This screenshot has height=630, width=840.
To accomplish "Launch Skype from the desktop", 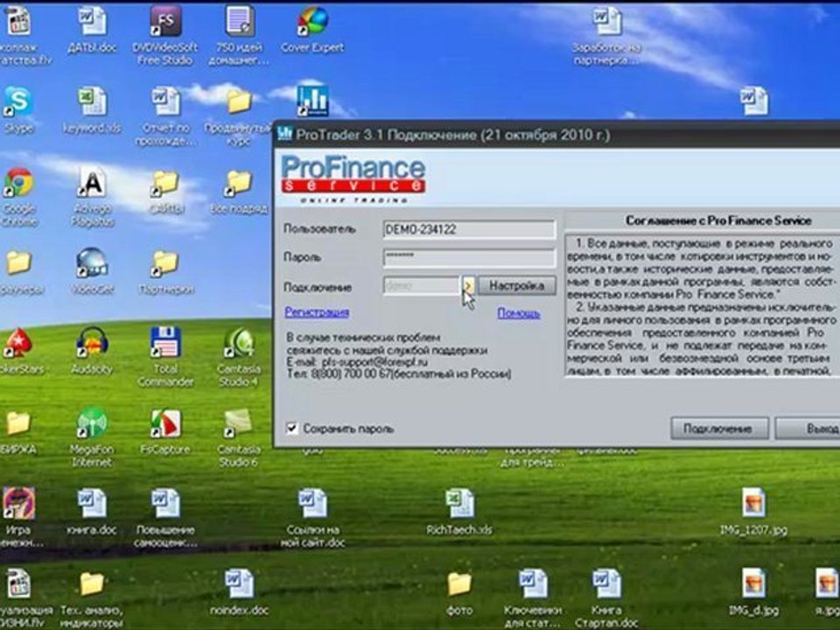I will click(19, 101).
